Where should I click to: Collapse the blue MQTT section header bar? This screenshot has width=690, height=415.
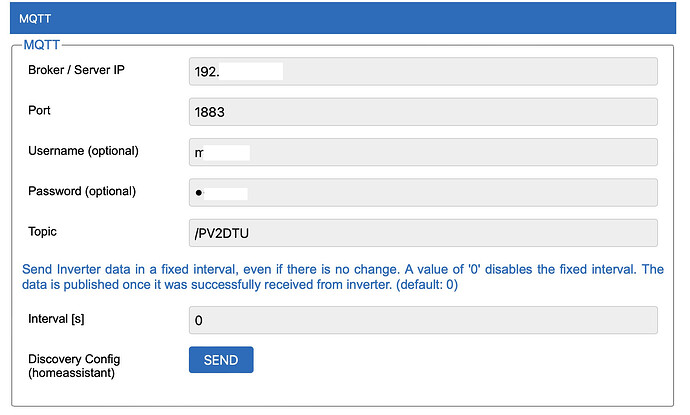[343, 18]
